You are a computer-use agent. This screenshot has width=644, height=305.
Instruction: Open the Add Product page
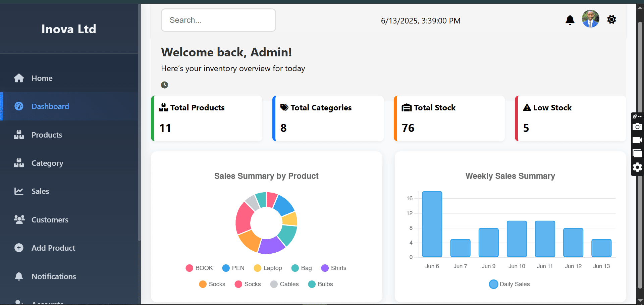click(69, 248)
